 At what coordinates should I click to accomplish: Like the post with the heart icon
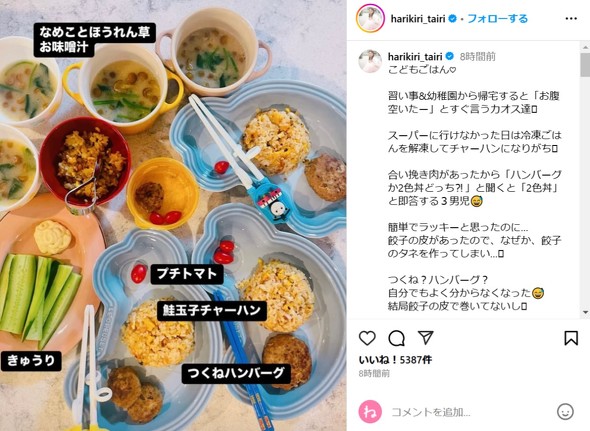point(367,338)
